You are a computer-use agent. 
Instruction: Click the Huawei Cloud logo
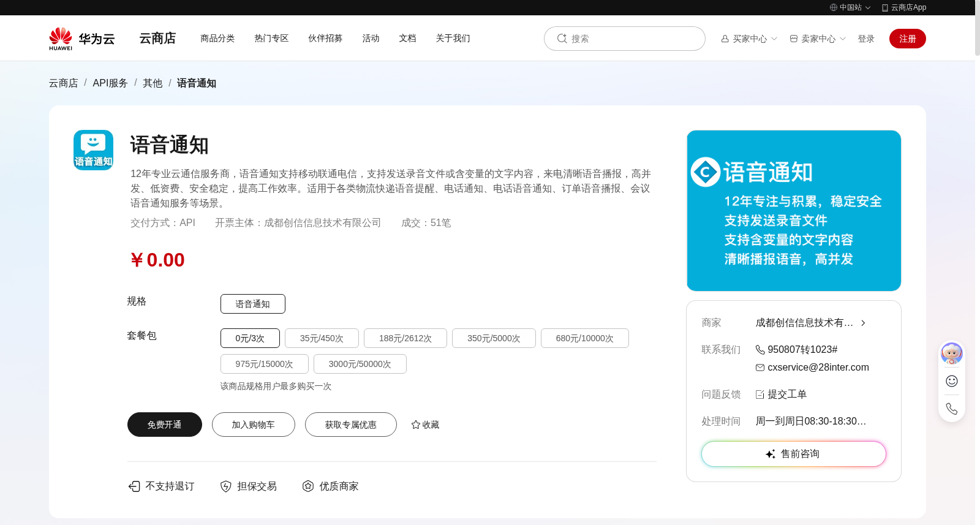coord(82,39)
